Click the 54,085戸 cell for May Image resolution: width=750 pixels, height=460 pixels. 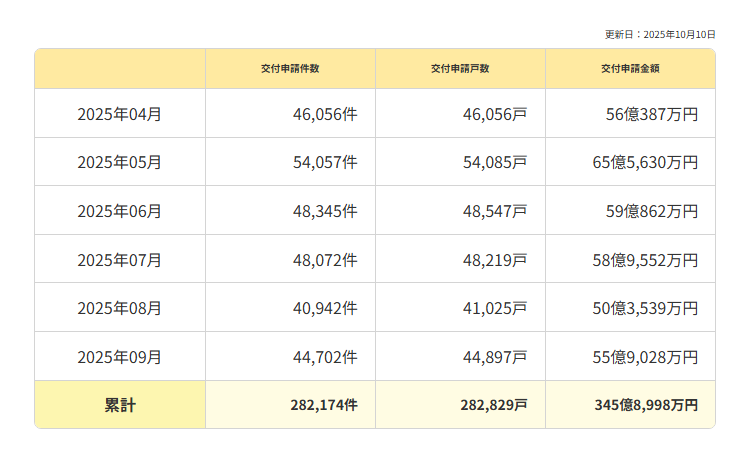494,162
